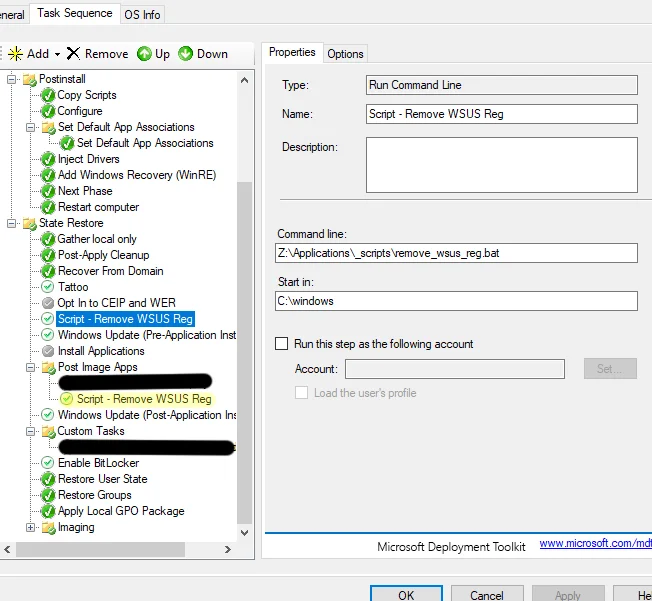Click the Remove toolbar label

click(x=106, y=54)
